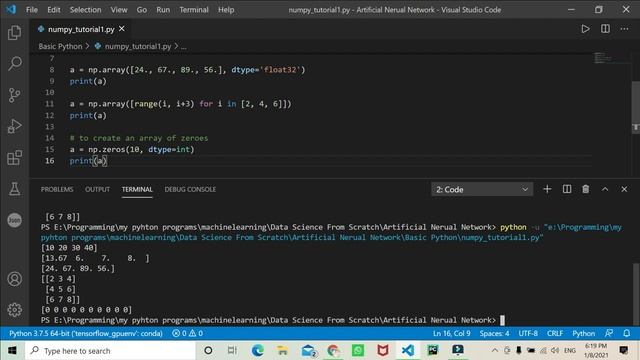Open the Run menu
This screenshot has height=360, width=640.
click(163, 9)
